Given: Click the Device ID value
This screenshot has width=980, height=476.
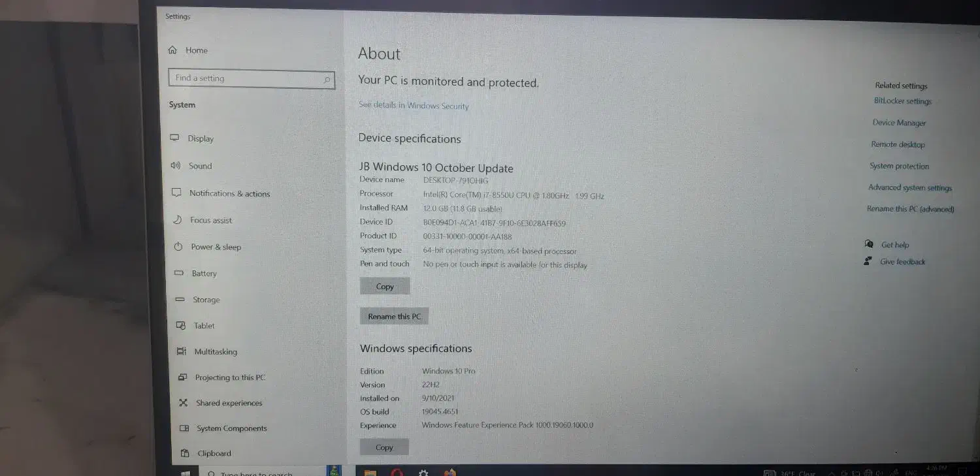Looking at the screenshot, I should (495, 223).
